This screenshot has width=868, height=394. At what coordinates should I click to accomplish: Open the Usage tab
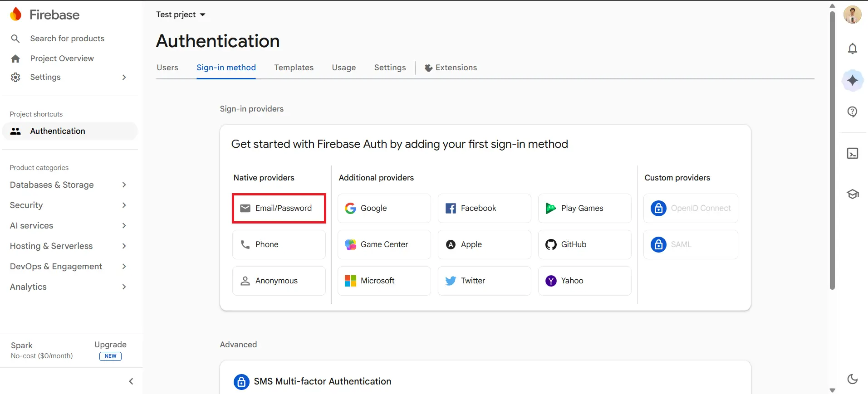coord(343,68)
